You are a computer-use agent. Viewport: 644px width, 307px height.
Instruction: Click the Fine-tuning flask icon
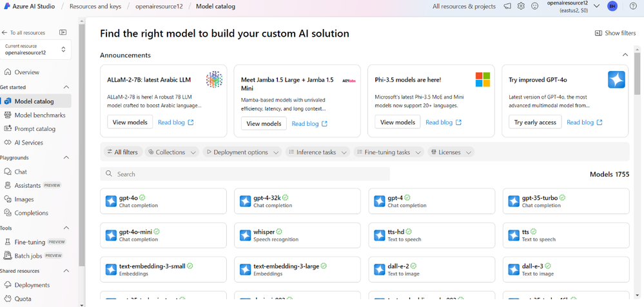[x=7, y=242]
